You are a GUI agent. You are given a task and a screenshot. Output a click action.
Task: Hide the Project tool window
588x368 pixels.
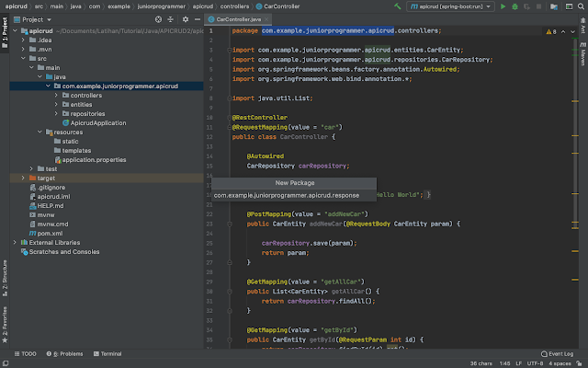click(x=198, y=19)
